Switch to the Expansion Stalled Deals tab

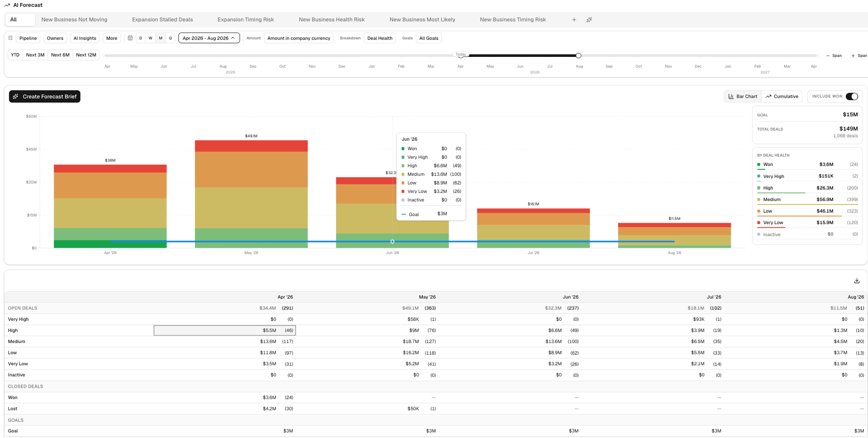pos(162,20)
